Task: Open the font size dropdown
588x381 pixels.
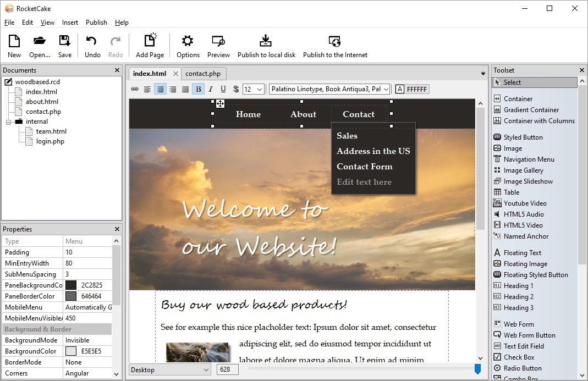Action: tap(253, 89)
